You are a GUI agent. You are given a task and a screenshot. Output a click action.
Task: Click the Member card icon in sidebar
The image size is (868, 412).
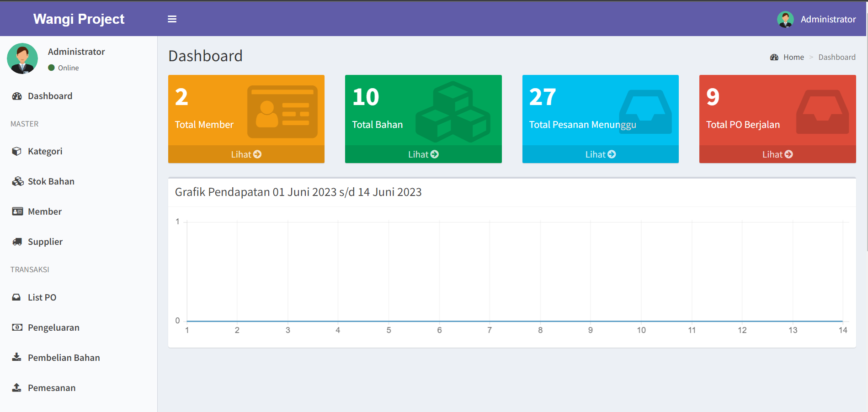[x=17, y=211]
